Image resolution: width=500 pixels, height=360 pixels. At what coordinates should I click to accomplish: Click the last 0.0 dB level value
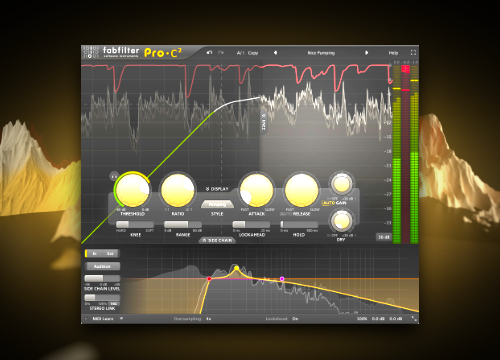pos(396,319)
